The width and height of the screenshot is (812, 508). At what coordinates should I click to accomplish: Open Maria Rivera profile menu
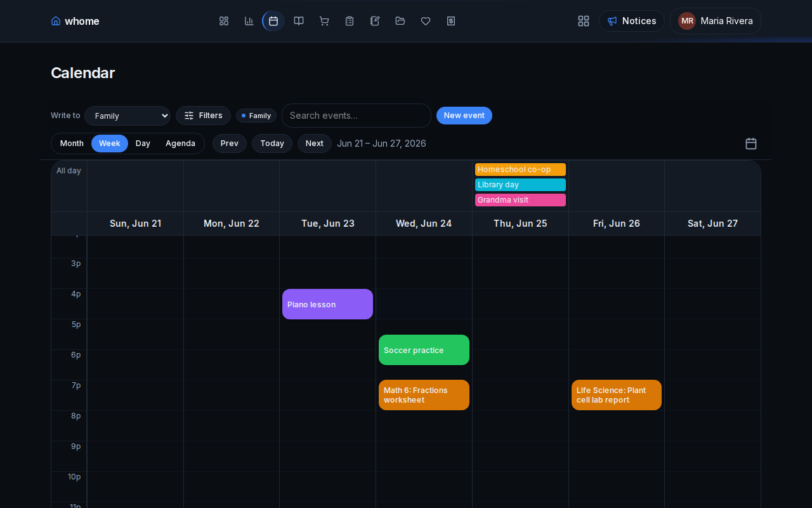pos(716,21)
